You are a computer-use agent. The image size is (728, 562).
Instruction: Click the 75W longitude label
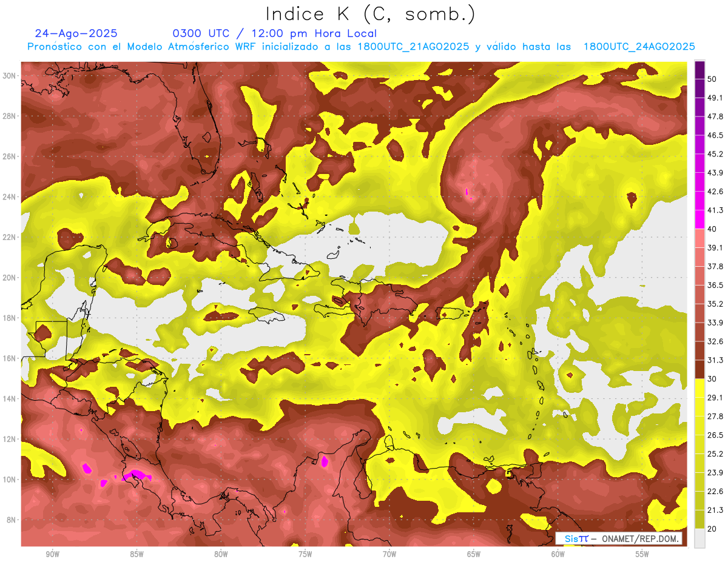click(x=305, y=555)
